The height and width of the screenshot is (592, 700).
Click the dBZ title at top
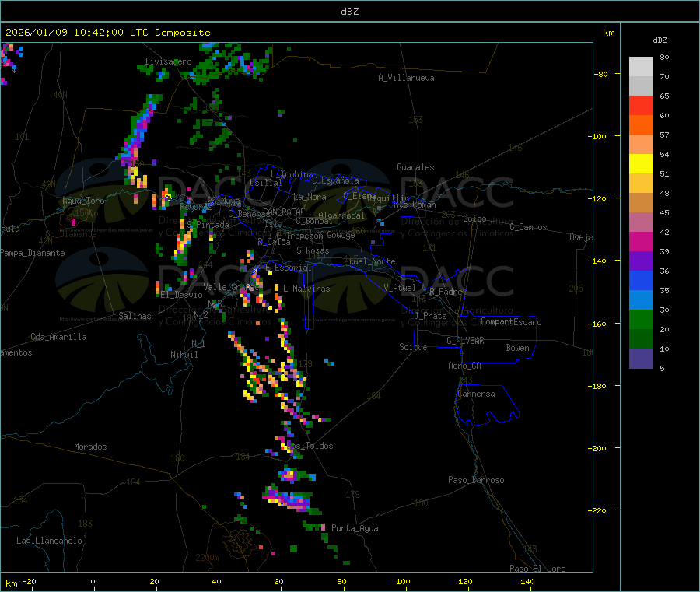[349, 12]
